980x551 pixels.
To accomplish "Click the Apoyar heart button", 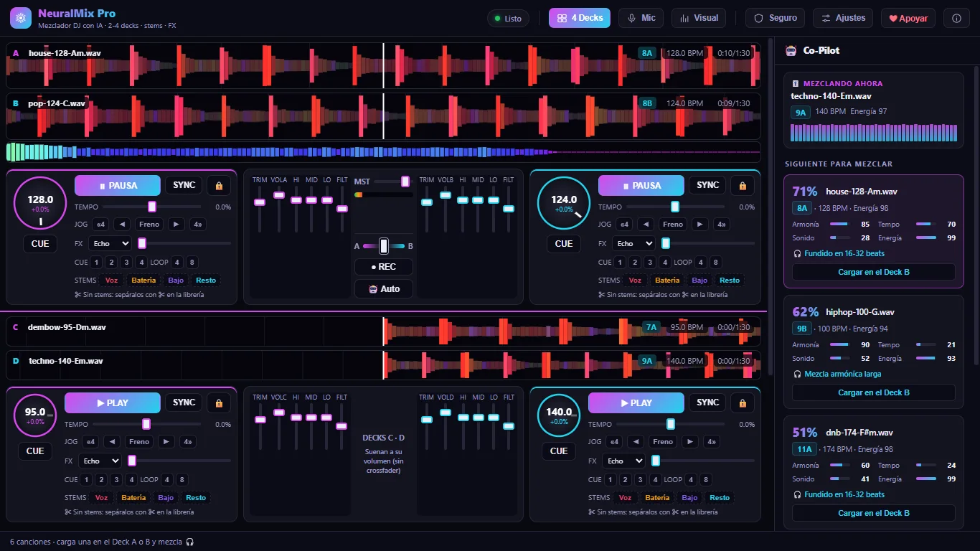I will pyautogui.click(x=908, y=19).
